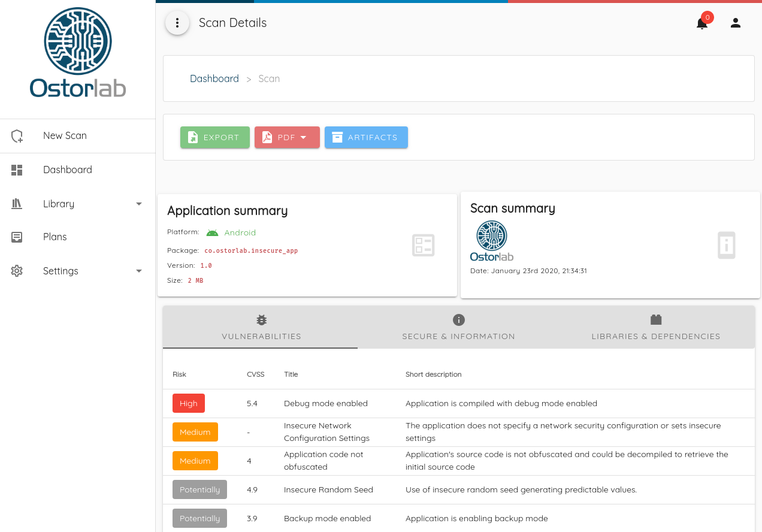762x532 pixels.
Task: Click the Application summary heading
Action: coord(227,211)
